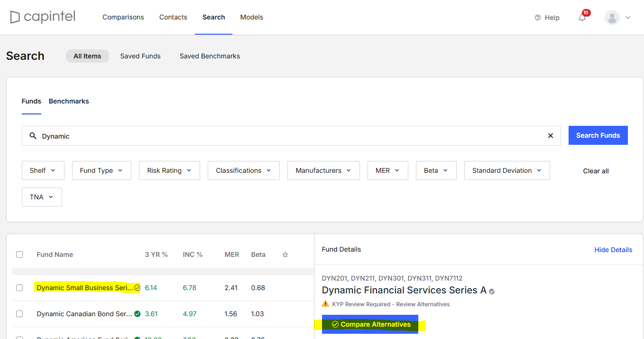Open the Models nav item
This screenshot has height=339, width=644.
point(252,17)
